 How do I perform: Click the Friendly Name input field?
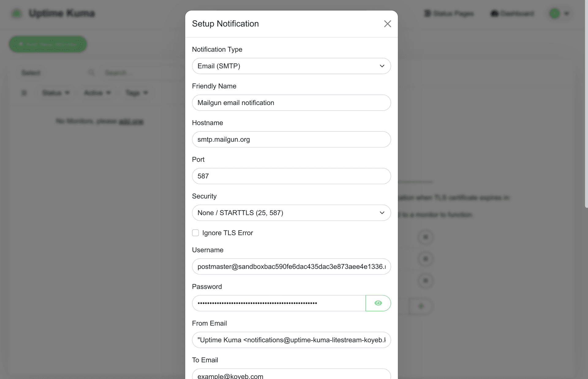(x=291, y=103)
